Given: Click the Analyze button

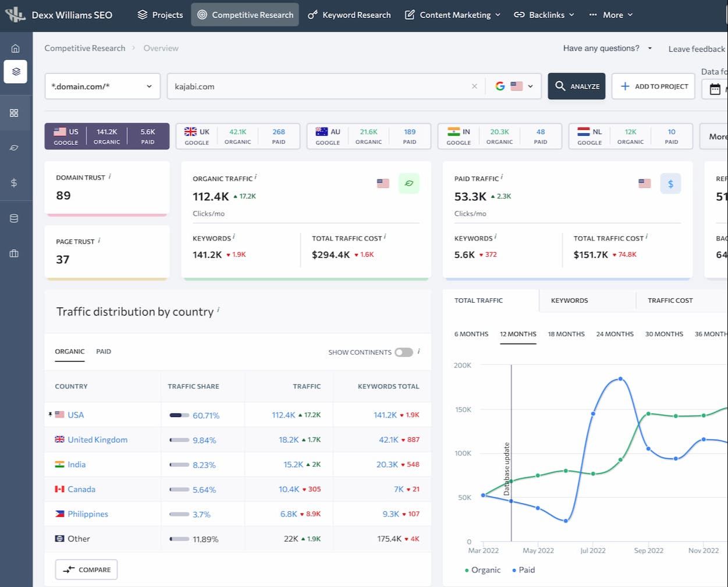Looking at the screenshot, I should pos(577,86).
